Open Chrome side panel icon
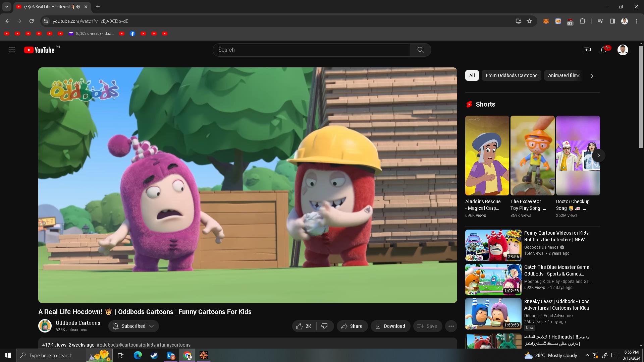Viewport: 644px width, 362px height. [x=612, y=21]
